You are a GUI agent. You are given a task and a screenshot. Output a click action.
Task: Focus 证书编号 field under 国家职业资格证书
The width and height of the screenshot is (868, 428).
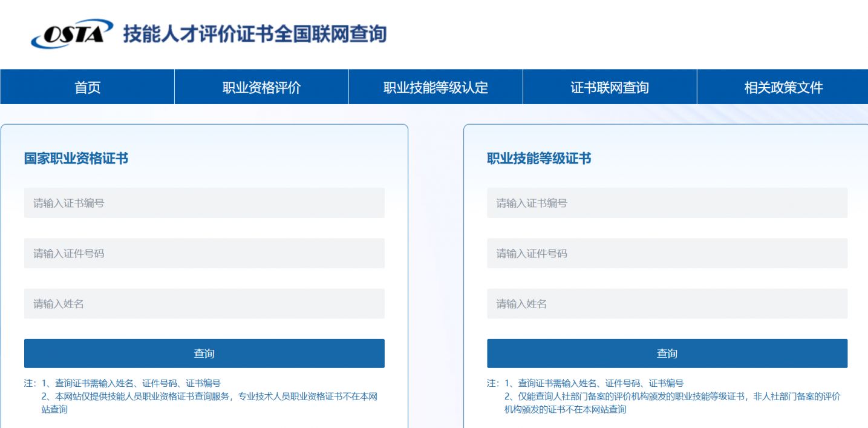pyautogui.click(x=204, y=203)
